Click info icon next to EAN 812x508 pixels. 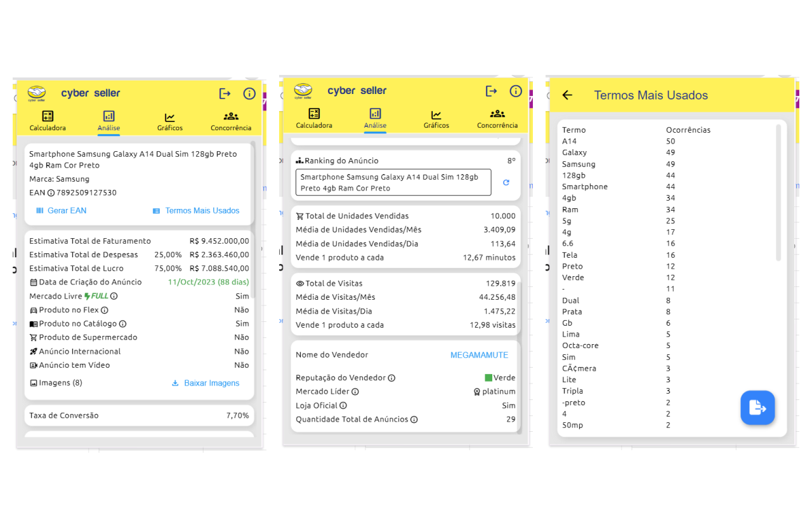pyautogui.click(x=51, y=193)
